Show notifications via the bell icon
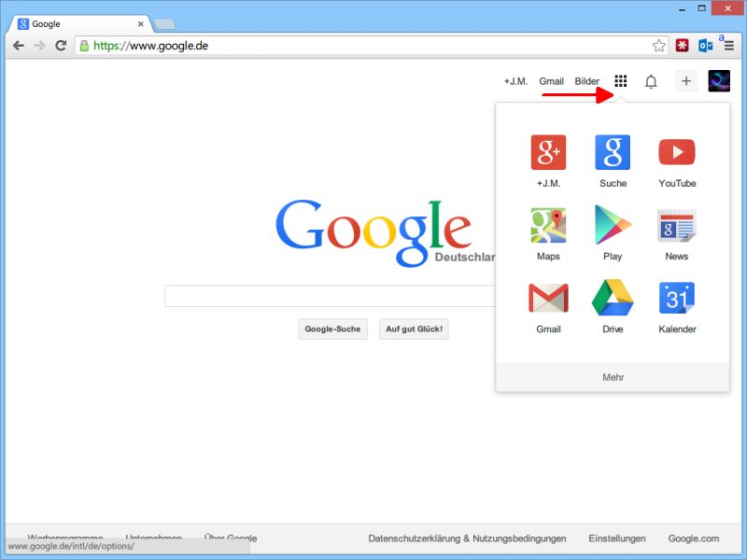747x560 pixels. pyautogui.click(x=651, y=81)
